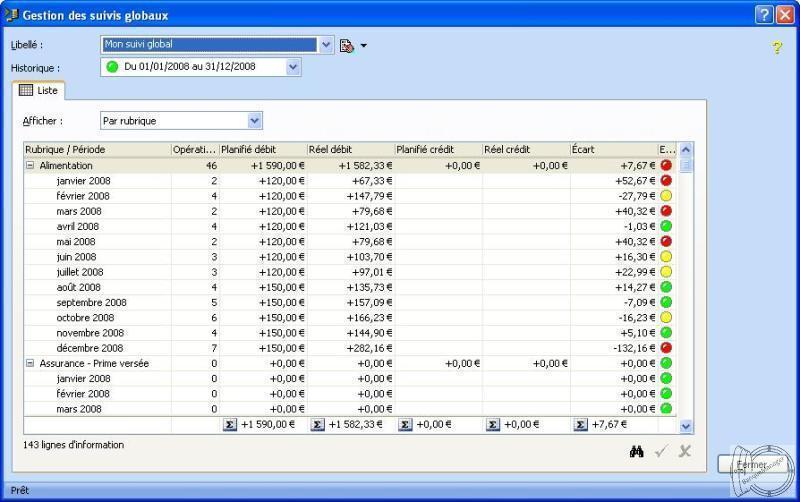Collapse the Alimentation rubrique group

point(30,166)
